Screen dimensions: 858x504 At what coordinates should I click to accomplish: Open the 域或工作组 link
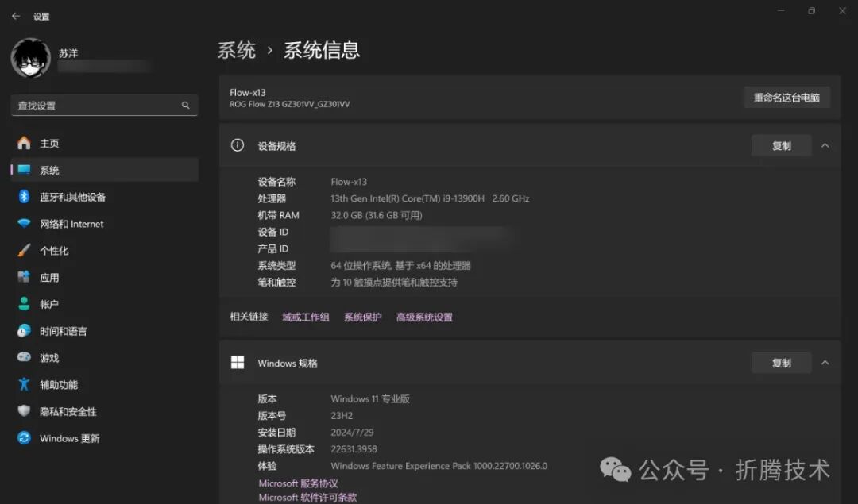click(x=306, y=317)
